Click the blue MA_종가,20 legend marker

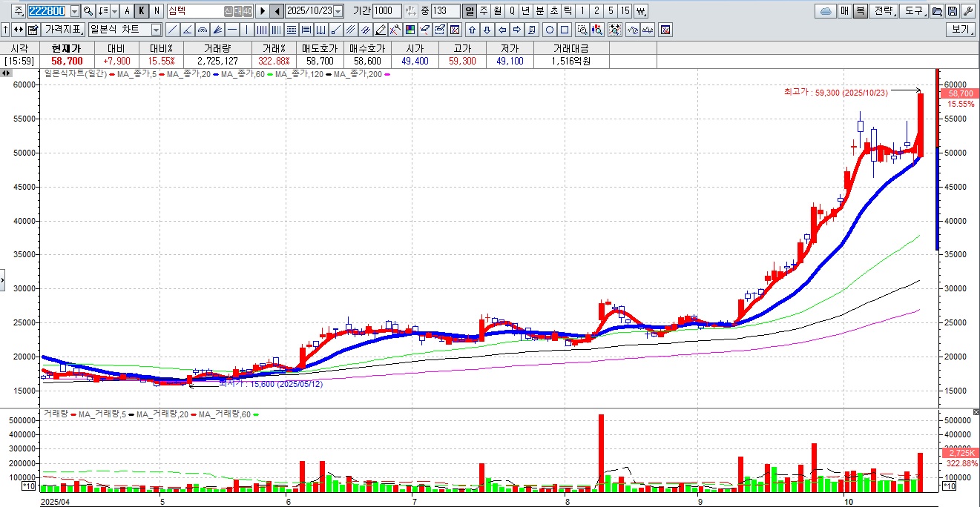tap(215, 74)
